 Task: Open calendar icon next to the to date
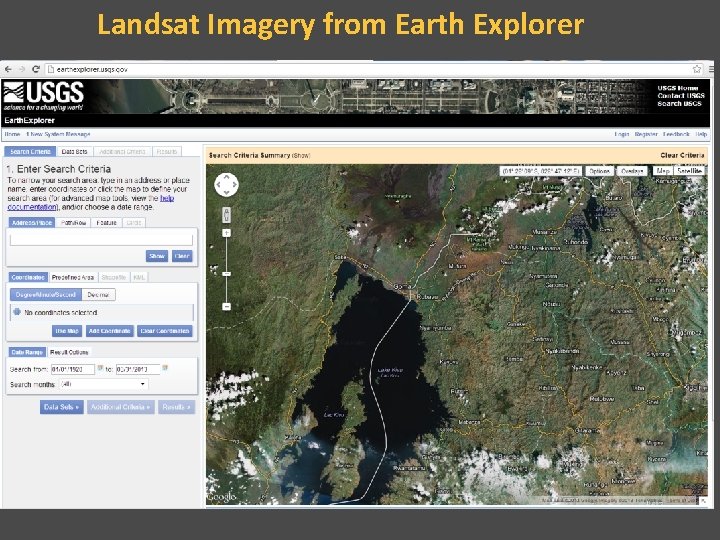tap(165, 368)
